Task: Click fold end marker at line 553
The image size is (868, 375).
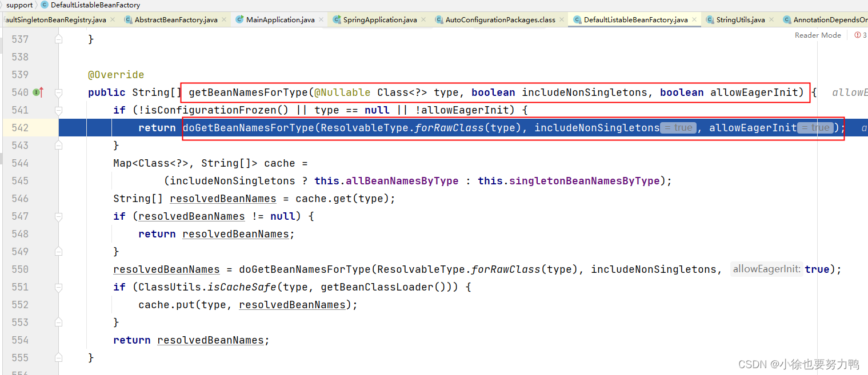Action: point(58,322)
